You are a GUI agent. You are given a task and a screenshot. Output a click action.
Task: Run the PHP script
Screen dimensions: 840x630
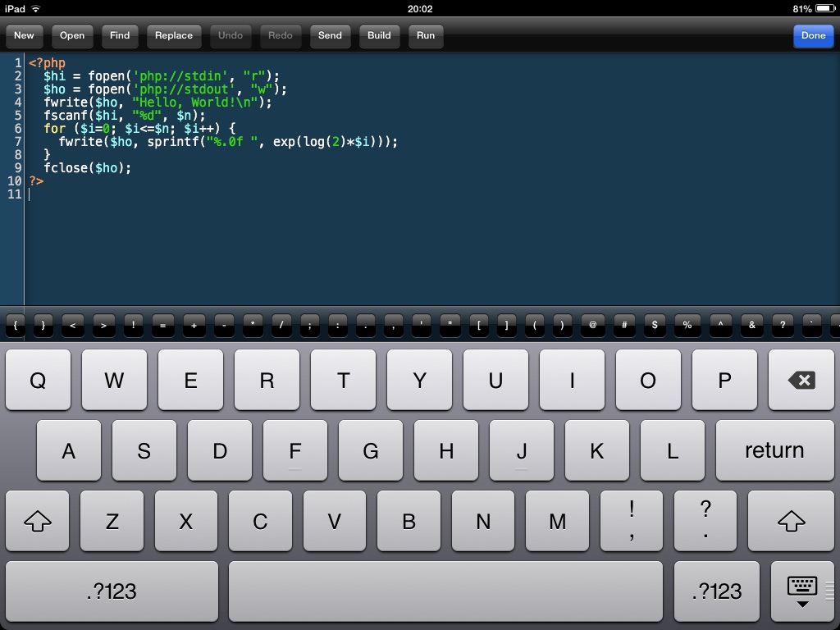pyautogui.click(x=426, y=36)
